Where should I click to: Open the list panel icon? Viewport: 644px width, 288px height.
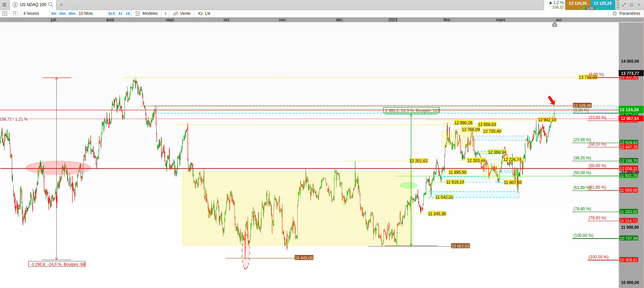(5, 13)
